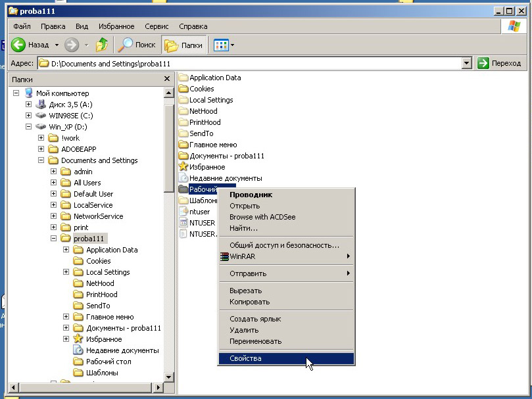Click the Search magnifier icon
The image size is (532, 399).
pyautogui.click(x=124, y=45)
